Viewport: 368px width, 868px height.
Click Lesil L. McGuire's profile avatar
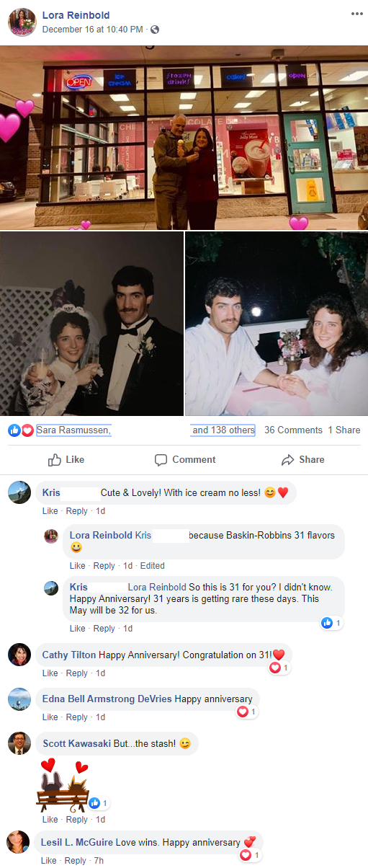19,842
